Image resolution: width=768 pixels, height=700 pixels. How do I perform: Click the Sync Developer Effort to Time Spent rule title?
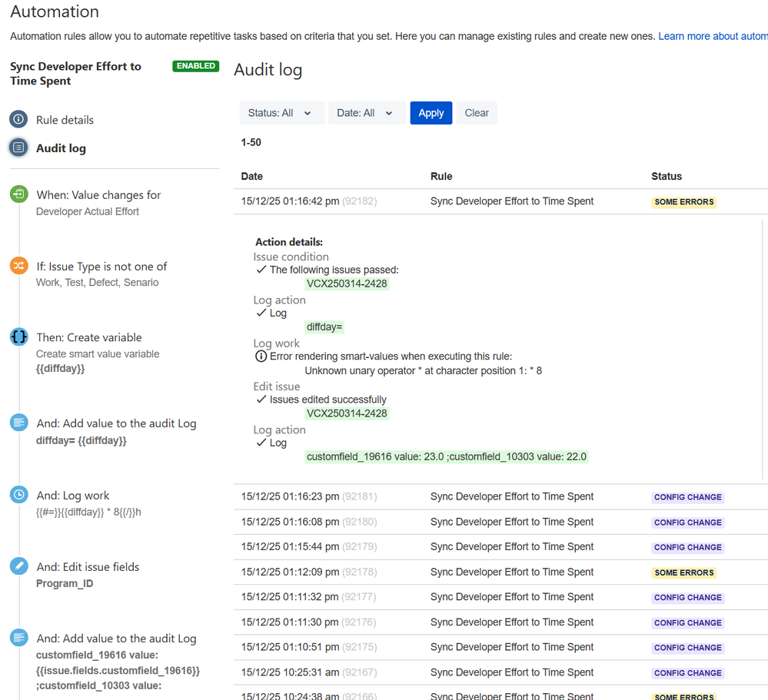[x=75, y=74]
